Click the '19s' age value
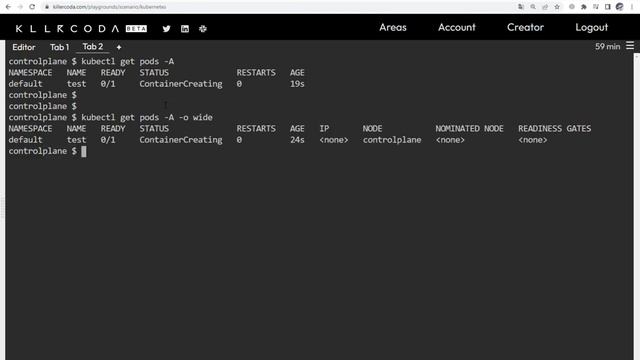The height and width of the screenshot is (360, 640). 297,84
